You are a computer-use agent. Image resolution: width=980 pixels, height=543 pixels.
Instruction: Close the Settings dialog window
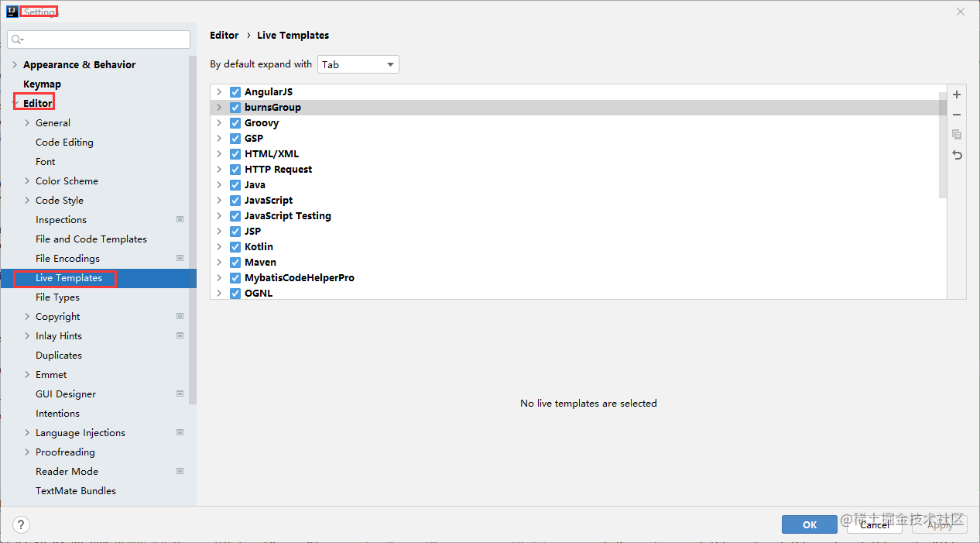[961, 12]
